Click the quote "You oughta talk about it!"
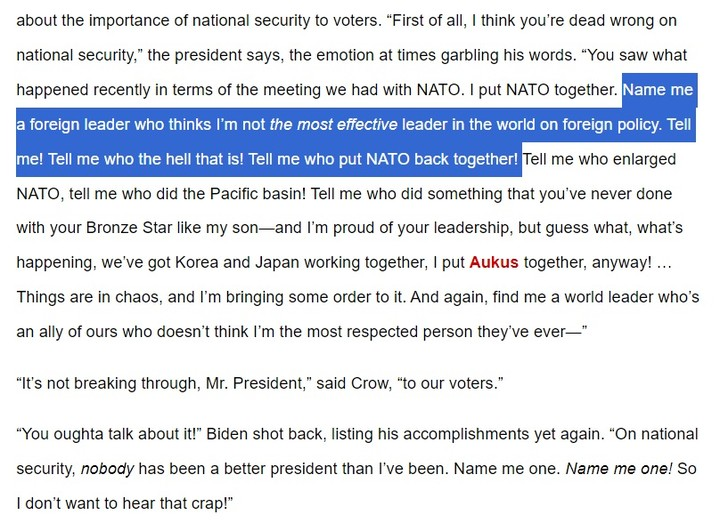720x531 pixels. (109, 434)
